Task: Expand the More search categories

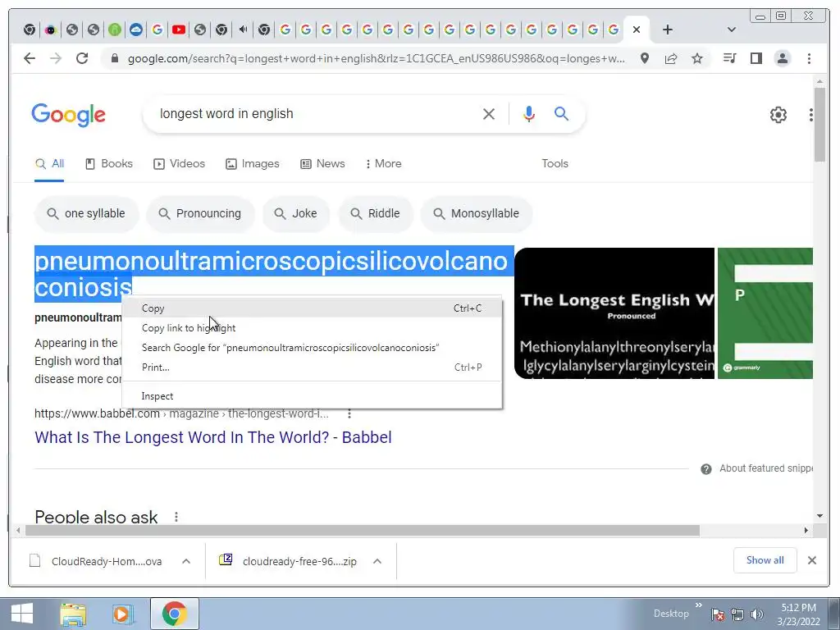Action: 384,163
